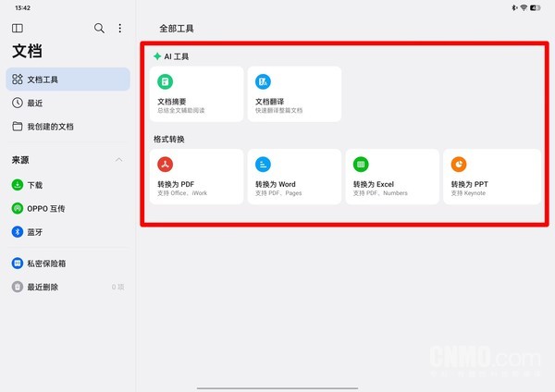Click the green 文档摘要 icon
The width and height of the screenshot is (555, 392).
tap(165, 82)
